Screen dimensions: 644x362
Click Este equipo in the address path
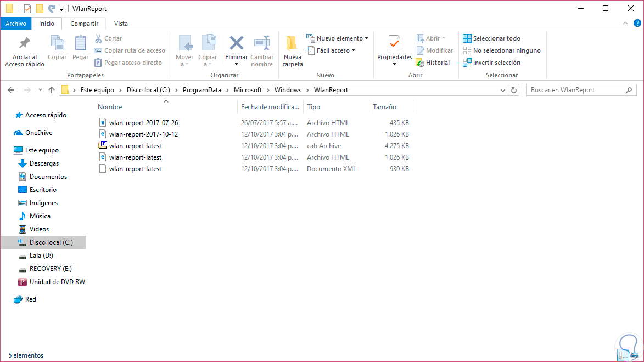click(97, 90)
